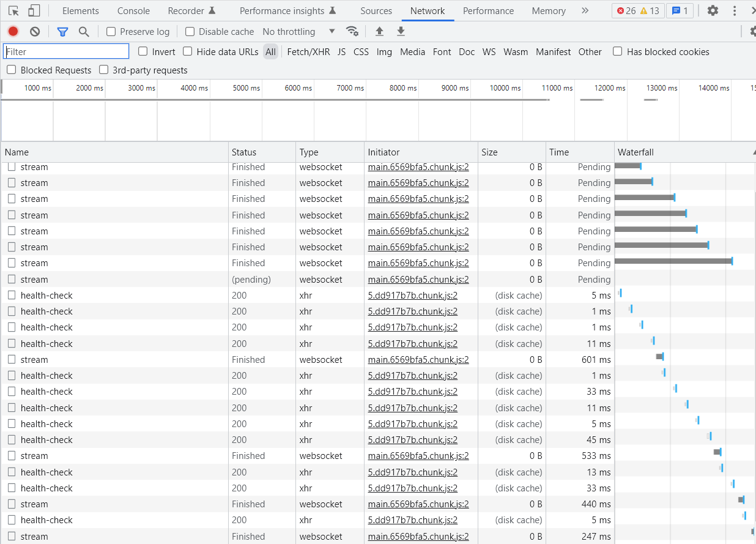Screen dimensions: 756x544
Task: Open the main.6569bfa5.chunk.js initiator link
Action: [418, 166]
